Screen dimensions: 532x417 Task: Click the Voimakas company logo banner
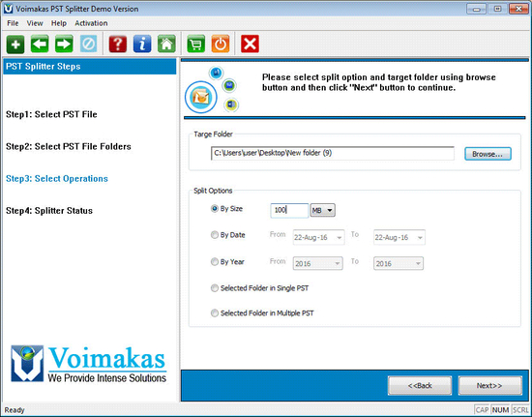coord(88,364)
